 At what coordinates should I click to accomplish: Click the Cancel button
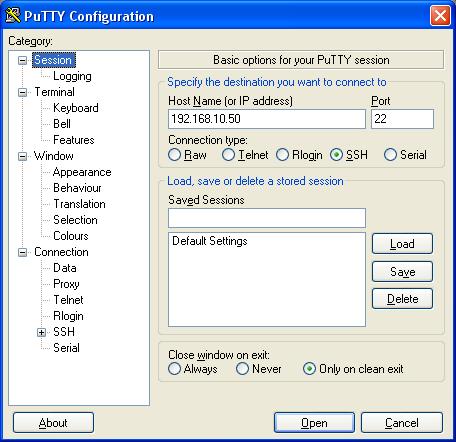point(402,423)
